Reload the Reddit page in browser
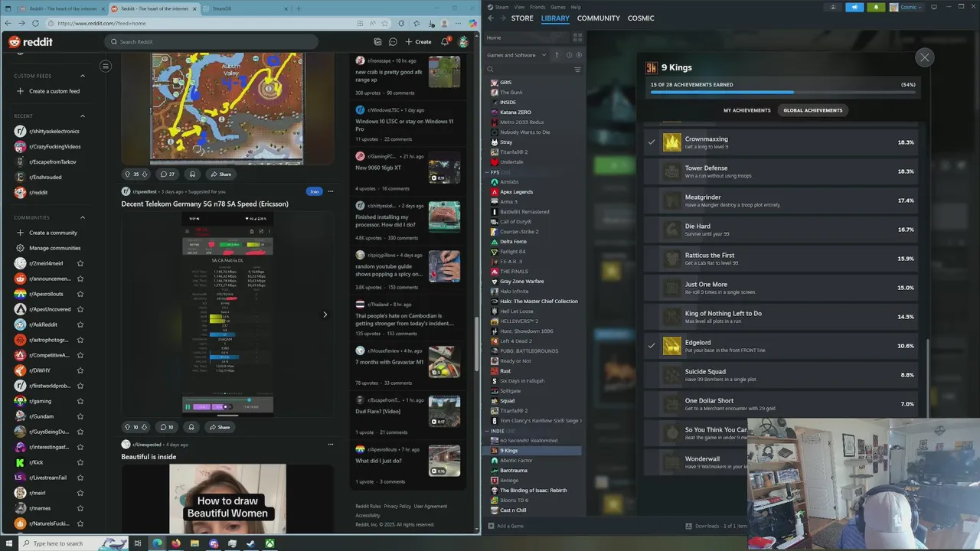 [x=35, y=23]
